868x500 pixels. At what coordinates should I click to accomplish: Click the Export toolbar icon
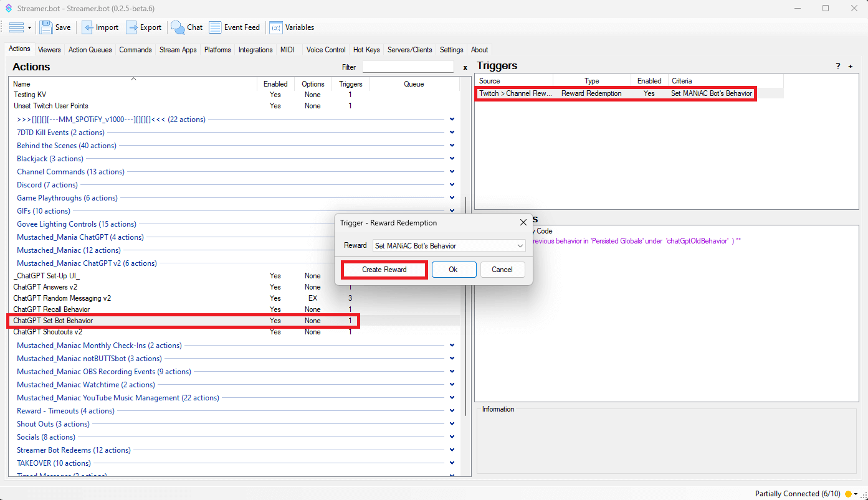point(131,27)
